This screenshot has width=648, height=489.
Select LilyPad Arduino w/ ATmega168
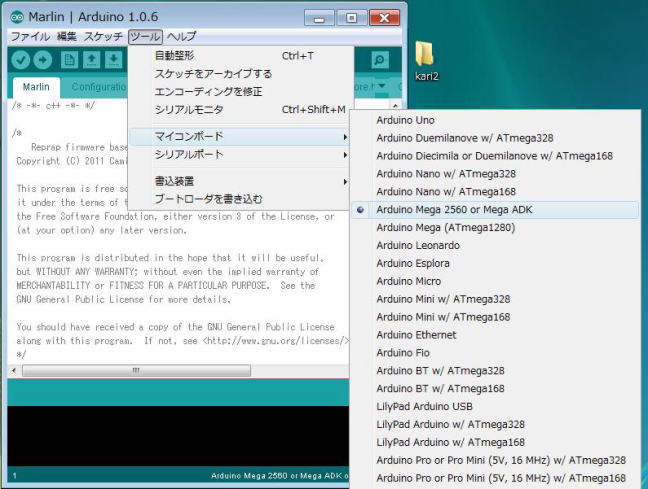click(495, 442)
